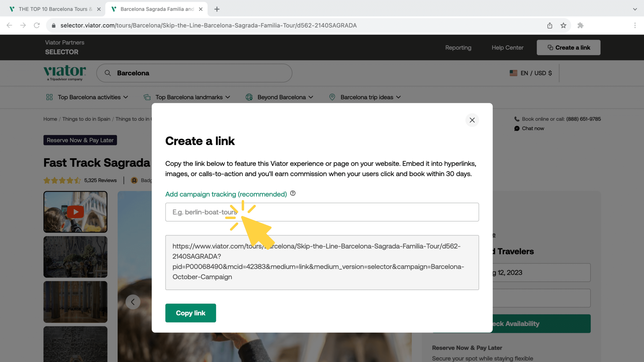Close the Create a link dialog
The height and width of the screenshot is (362, 644).
(x=472, y=120)
